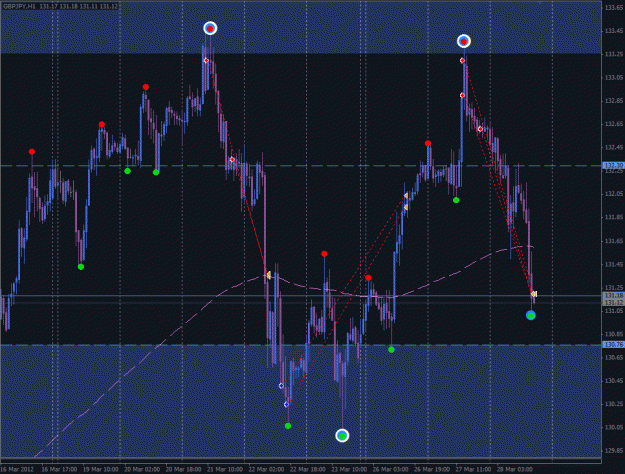The width and height of the screenshot is (625, 474).
Task: Click the 22 Mar 18:00 time label
Action: click(x=308, y=469)
